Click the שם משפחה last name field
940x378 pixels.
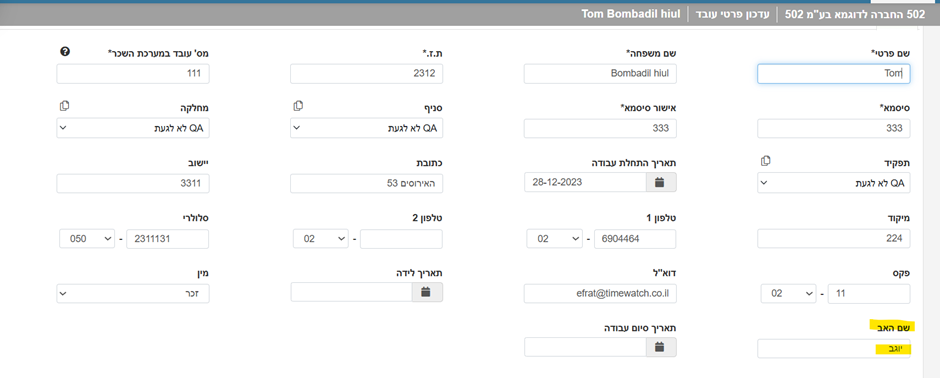(600, 74)
